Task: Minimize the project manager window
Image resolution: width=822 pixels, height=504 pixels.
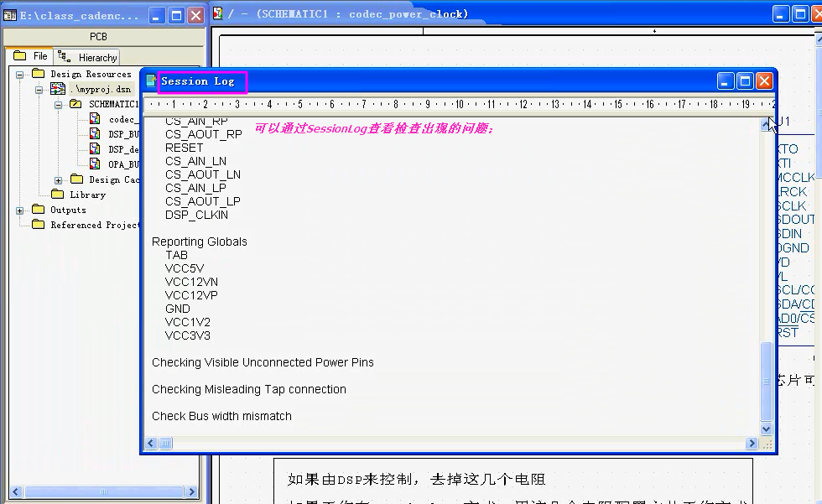Action: [x=156, y=15]
